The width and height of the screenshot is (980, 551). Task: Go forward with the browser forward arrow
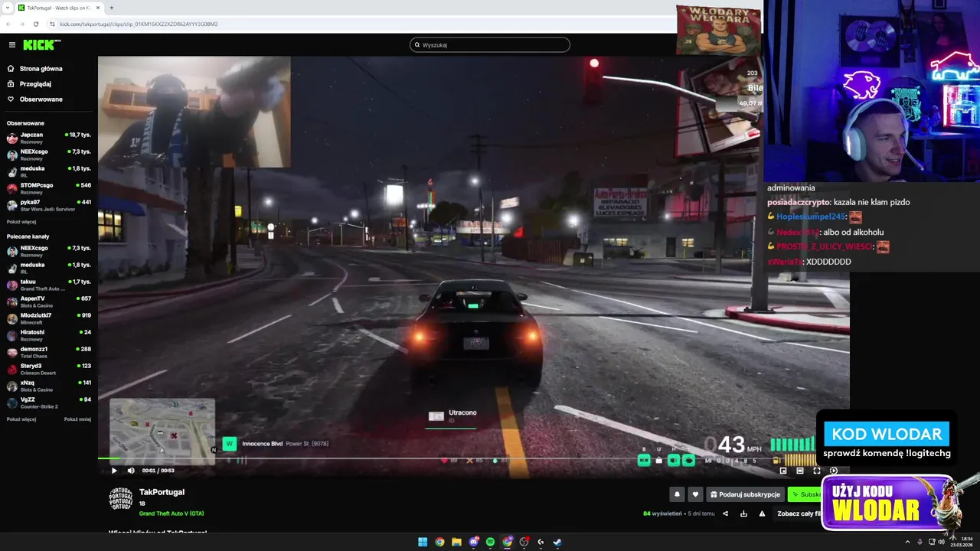coord(22,24)
